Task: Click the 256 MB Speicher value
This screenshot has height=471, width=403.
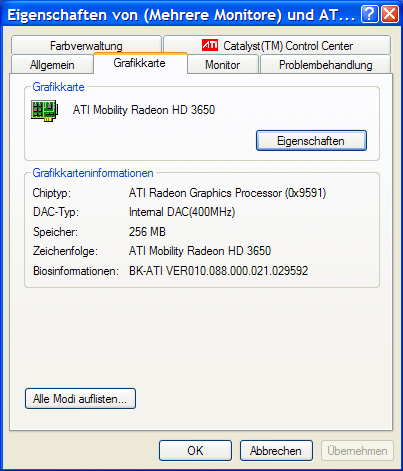Action: tap(147, 232)
